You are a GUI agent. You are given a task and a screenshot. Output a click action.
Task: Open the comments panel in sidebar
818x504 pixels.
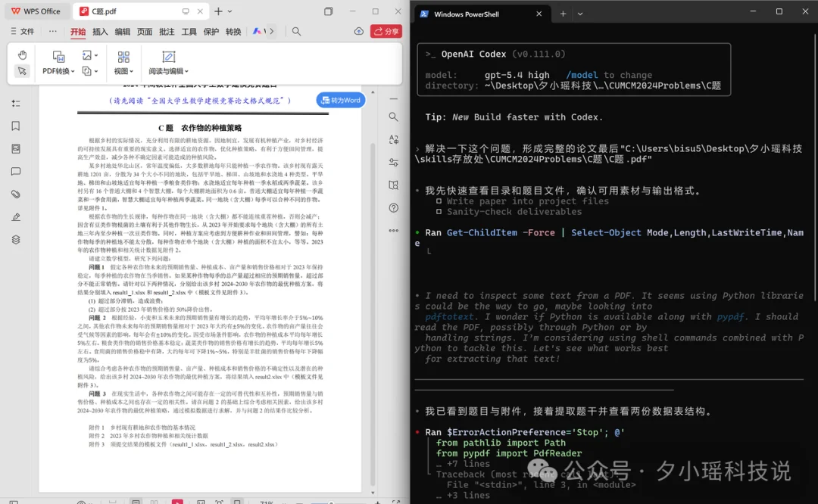coord(16,172)
